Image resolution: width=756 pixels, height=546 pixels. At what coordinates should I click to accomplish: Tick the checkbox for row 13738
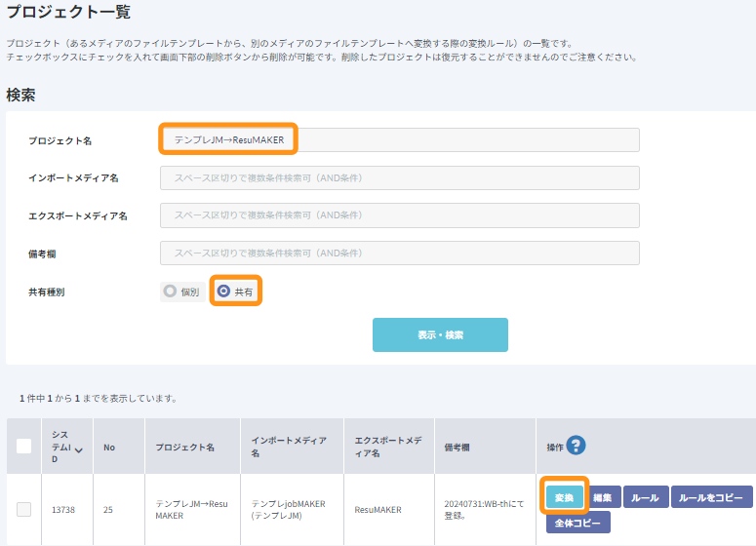click(x=24, y=509)
